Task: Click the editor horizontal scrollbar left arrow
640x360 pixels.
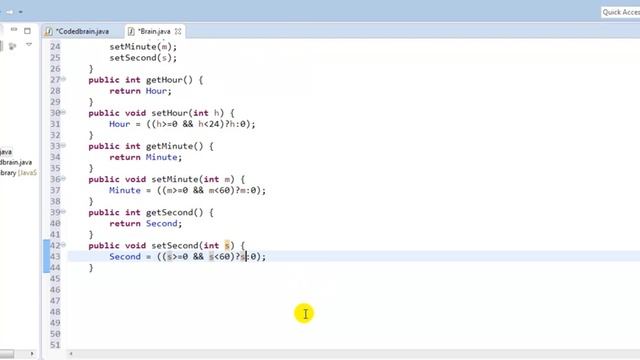Action: click(x=71, y=354)
